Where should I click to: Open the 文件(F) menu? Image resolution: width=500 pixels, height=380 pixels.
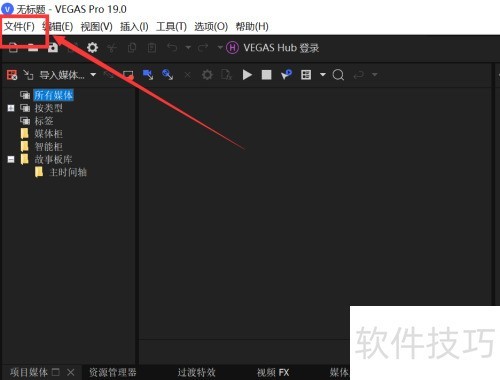[19, 26]
